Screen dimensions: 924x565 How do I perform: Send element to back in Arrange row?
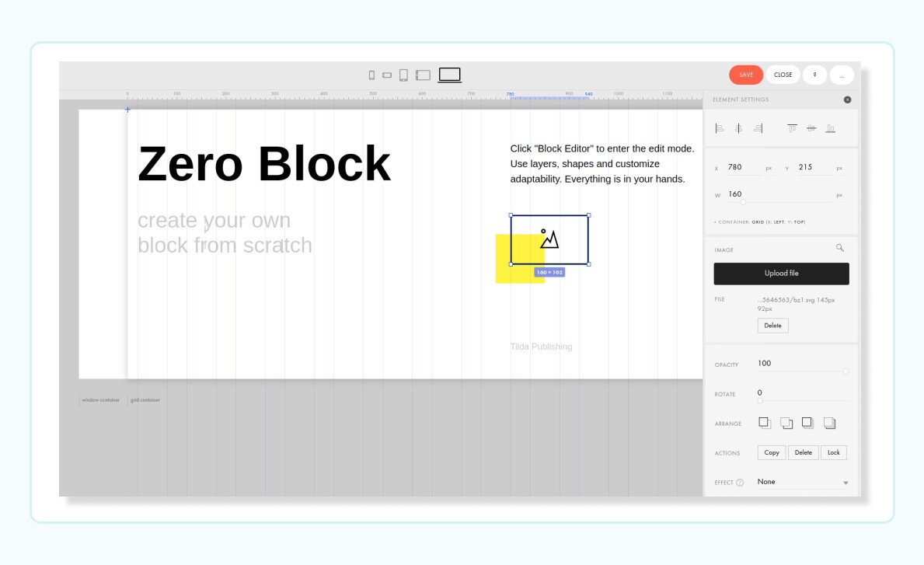point(830,423)
